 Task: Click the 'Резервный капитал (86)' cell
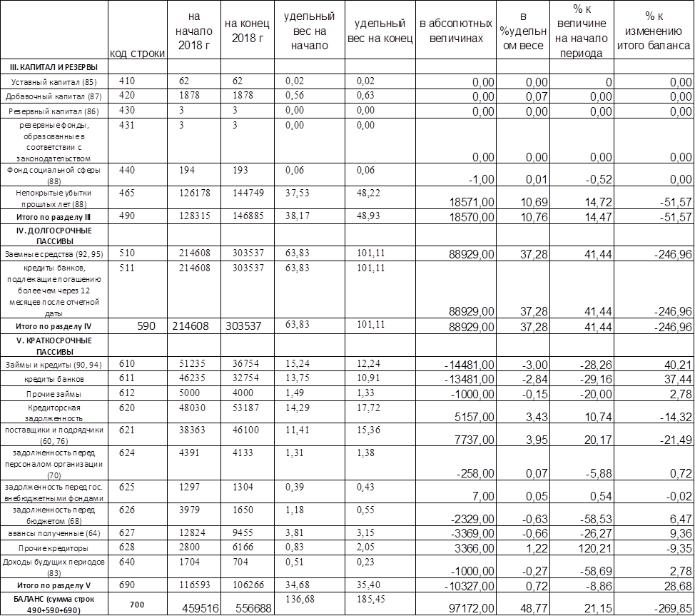pos(54,111)
